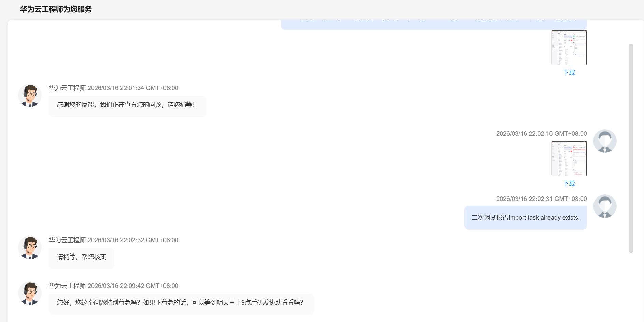The height and width of the screenshot is (322, 644).
Task: Click the engineer avatar next to 22:02:32 reply
Action: point(30,248)
